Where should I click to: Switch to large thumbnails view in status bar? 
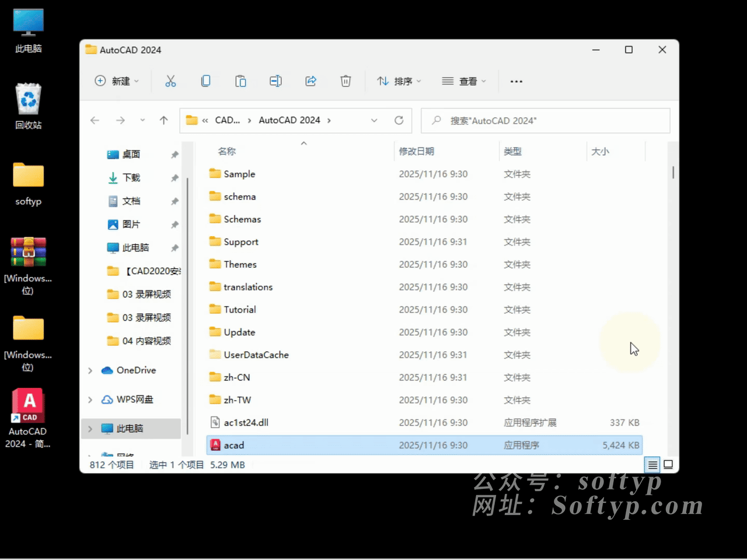tap(668, 464)
